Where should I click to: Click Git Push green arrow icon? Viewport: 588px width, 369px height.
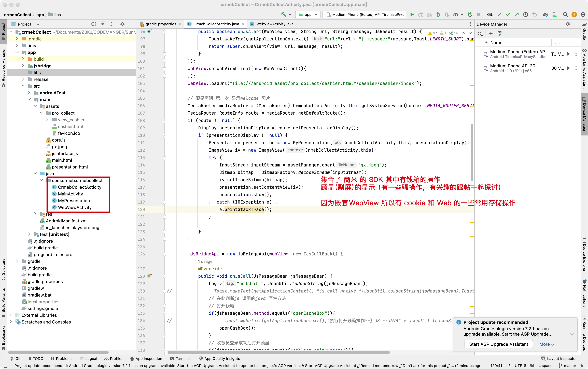point(517,14)
